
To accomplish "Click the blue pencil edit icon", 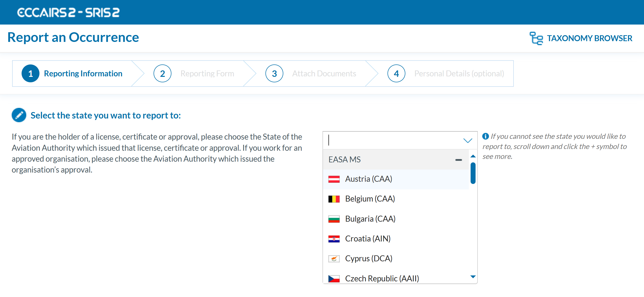I will 19,115.
